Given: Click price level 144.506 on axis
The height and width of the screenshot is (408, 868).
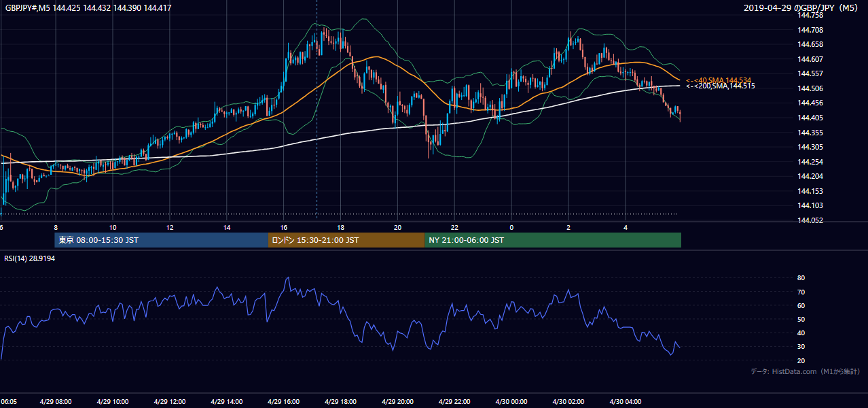Looking at the screenshot, I should click(x=811, y=88).
